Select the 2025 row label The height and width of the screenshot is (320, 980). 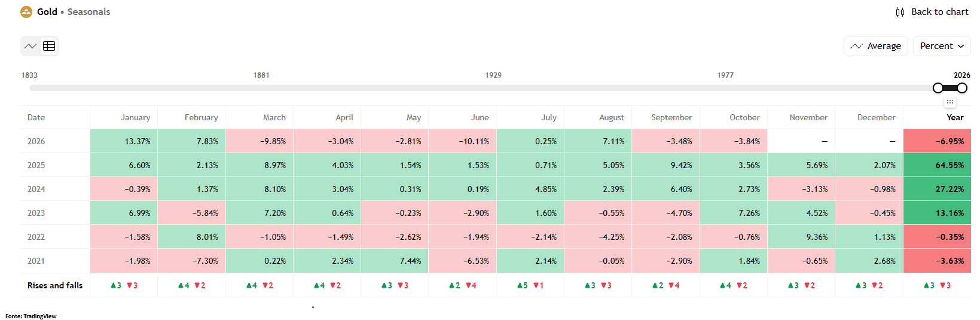[36, 165]
